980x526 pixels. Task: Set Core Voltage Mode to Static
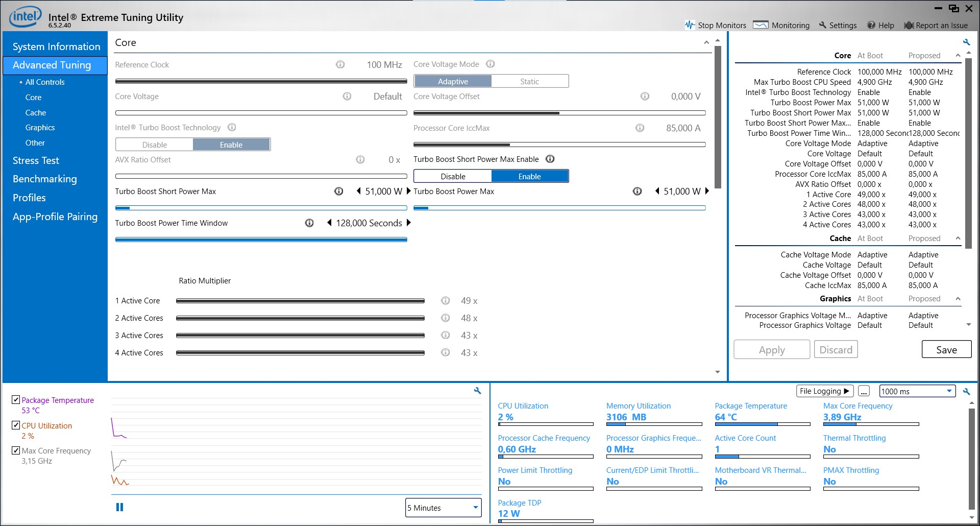click(530, 81)
